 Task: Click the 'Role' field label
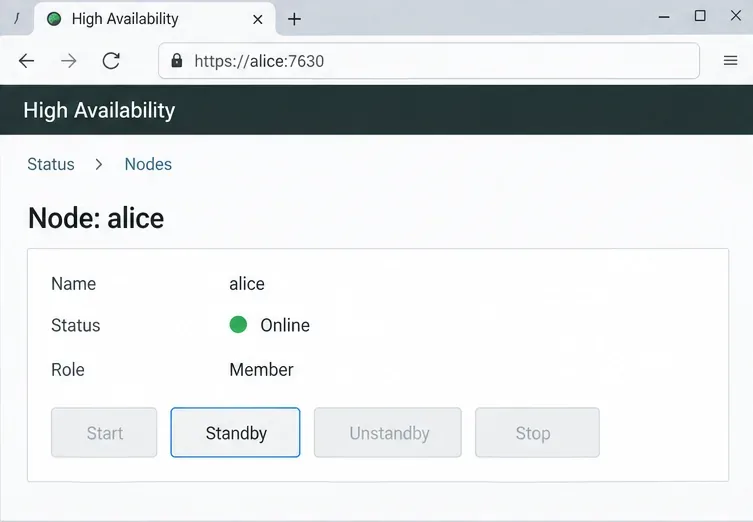(68, 370)
